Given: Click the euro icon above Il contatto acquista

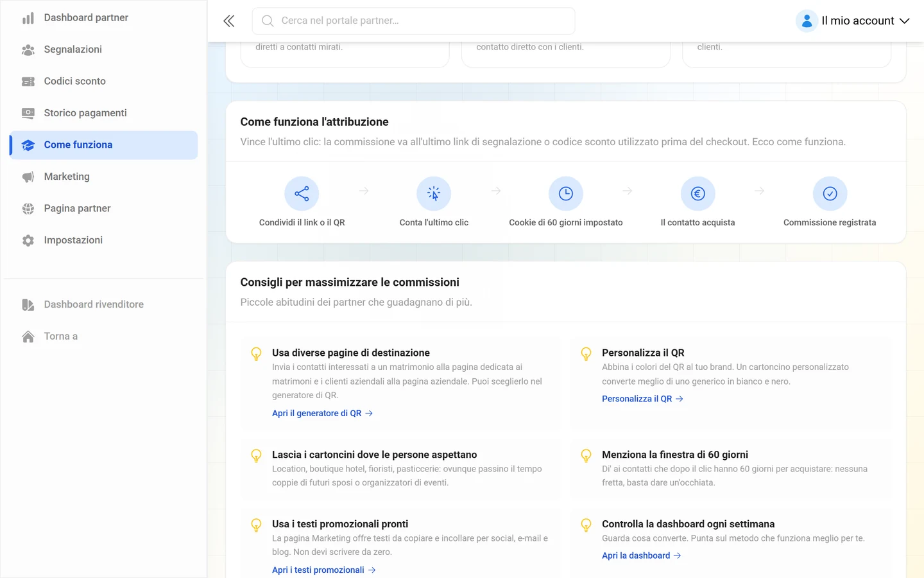Looking at the screenshot, I should tap(698, 193).
